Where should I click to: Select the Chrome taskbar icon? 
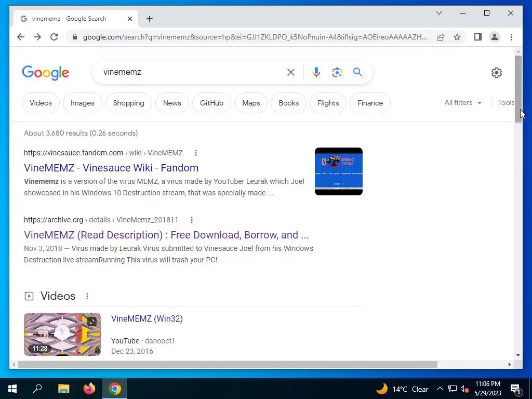point(115,389)
